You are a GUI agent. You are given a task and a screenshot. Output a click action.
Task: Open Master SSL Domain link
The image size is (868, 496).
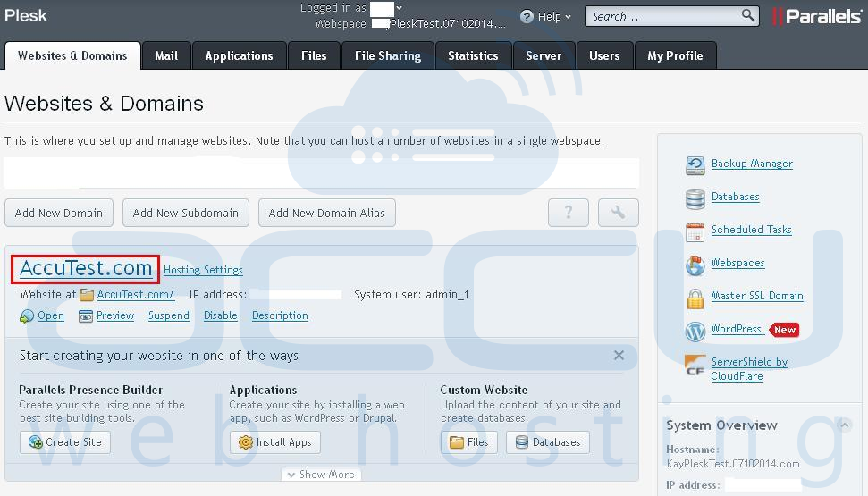click(757, 296)
